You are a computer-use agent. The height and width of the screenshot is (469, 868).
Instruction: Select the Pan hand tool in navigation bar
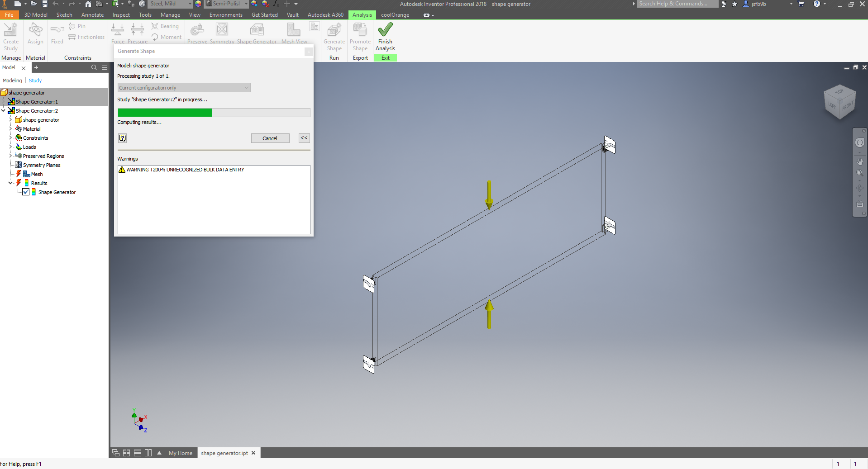pos(859,161)
